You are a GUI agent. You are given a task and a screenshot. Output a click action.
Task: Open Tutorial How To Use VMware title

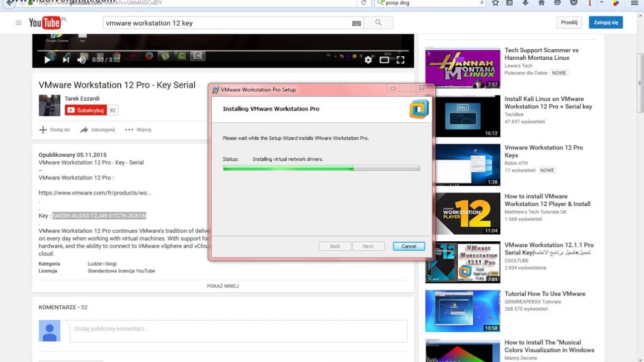click(x=545, y=294)
